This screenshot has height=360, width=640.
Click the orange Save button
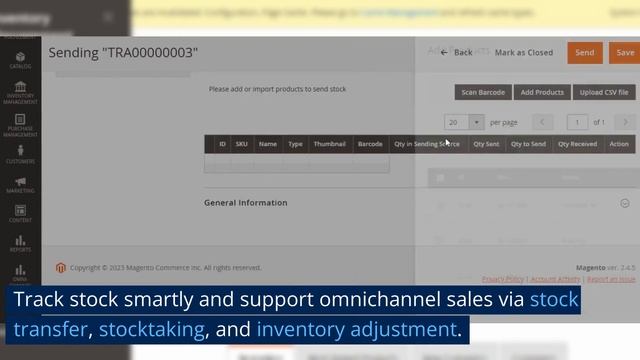pyautogui.click(x=625, y=52)
